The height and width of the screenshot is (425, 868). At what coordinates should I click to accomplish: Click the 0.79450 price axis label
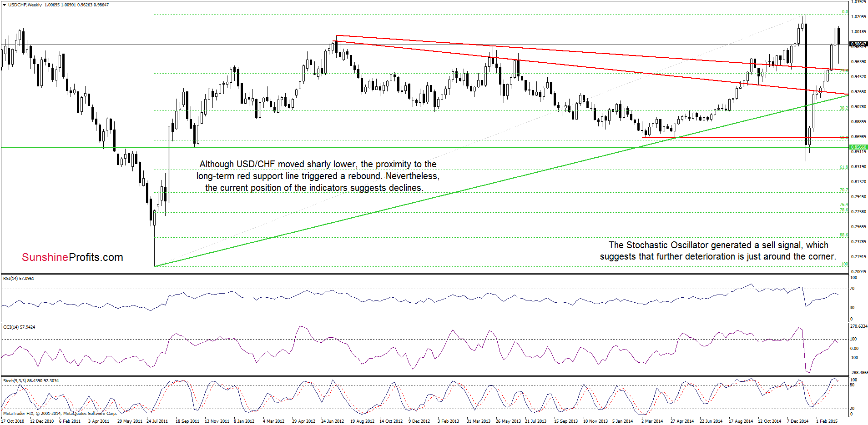pyautogui.click(x=859, y=197)
